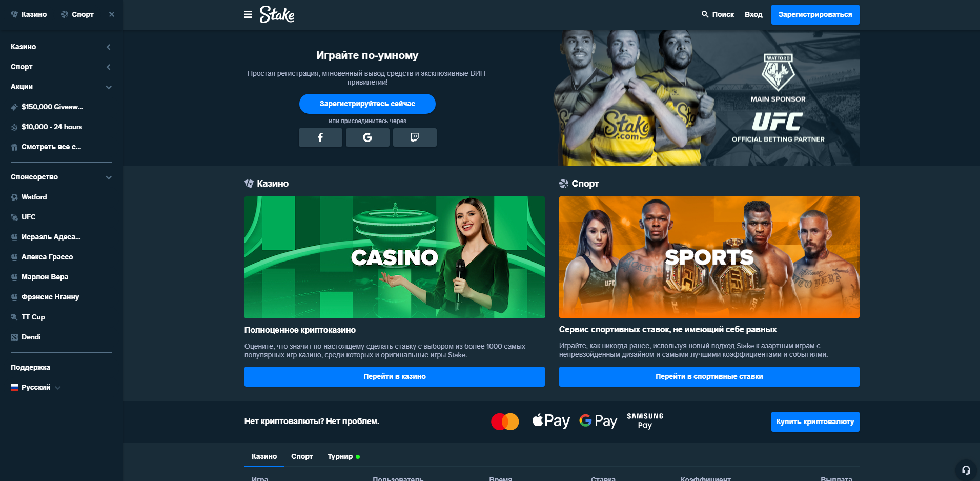The width and height of the screenshot is (980, 481).
Task: Sign up with the Twitch icon button
Action: (415, 137)
